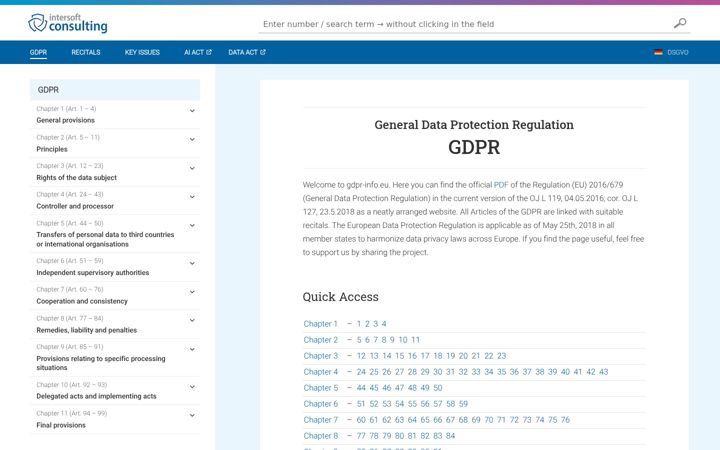Open Delegated acts and implementing acts

[96, 396]
